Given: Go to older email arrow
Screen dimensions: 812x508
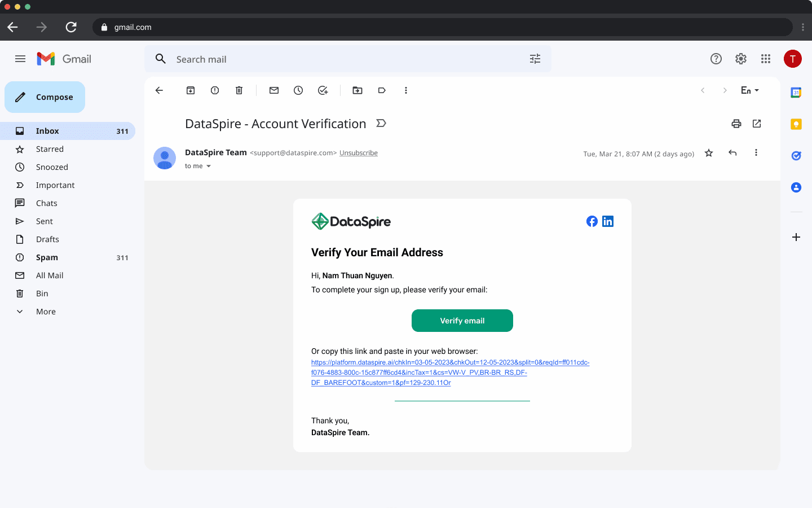Looking at the screenshot, I should [x=725, y=90].
